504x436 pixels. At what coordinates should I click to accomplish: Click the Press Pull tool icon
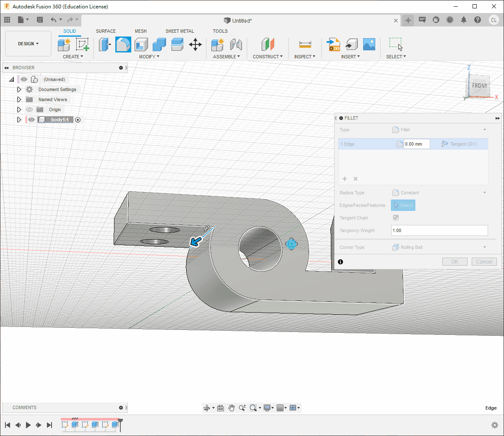[x=104, y=44]
